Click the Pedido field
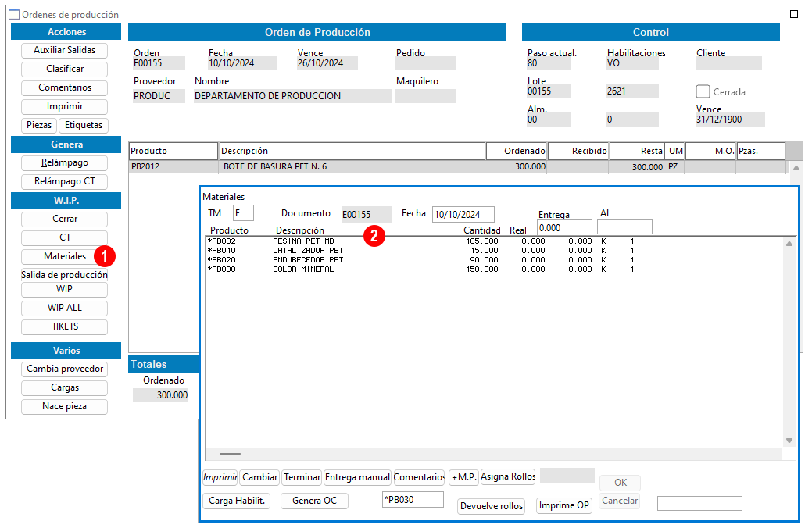This screenshot has width=812, height=528. point(426,63)
